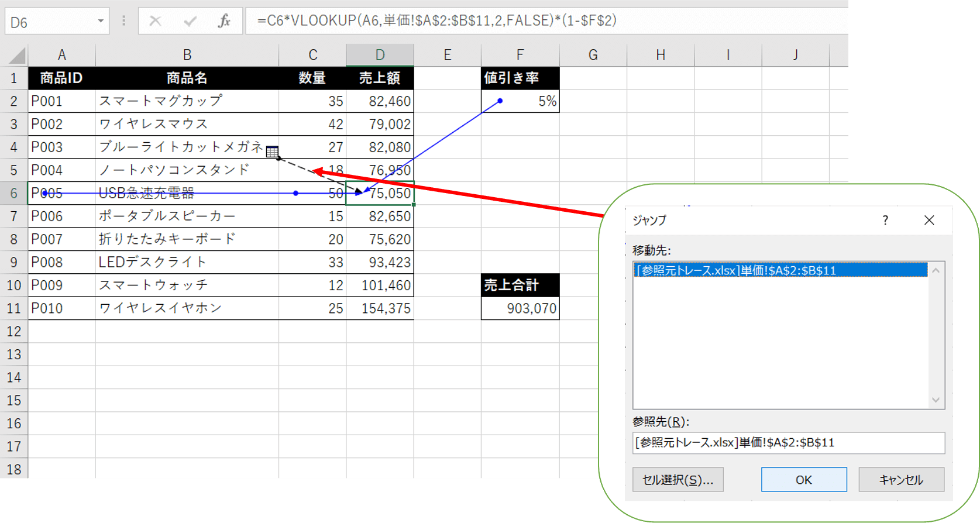Click the Select All corner triangle
This screenshot has width=980, height=523.
pyautogui.click(x=17, y=56)
